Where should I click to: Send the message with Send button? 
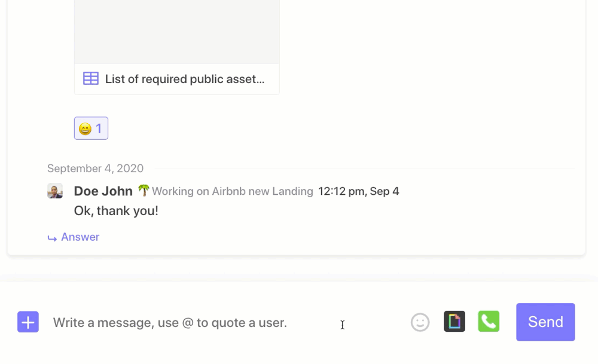(x=545, y=322)
